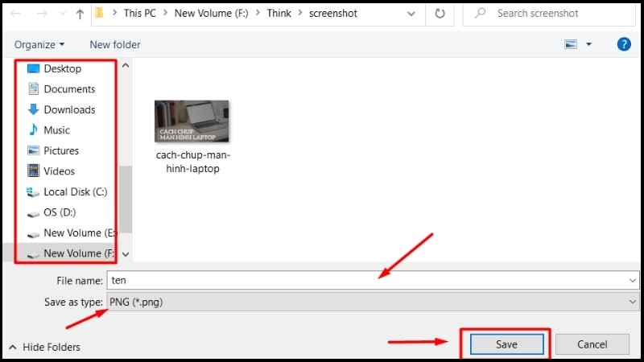Expand the address bar history dropdown
Screen dimensions: 644x362
[411, 14]
